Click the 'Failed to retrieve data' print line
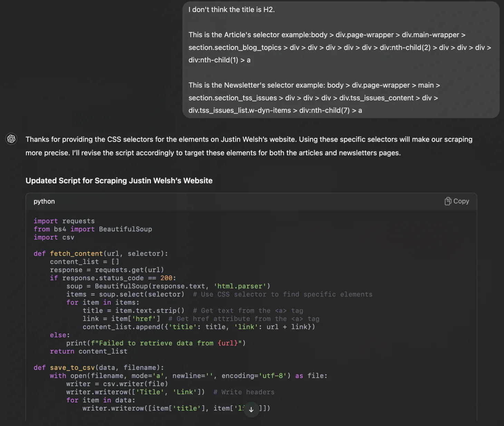 pyautogui.click(x=156, y=343)
